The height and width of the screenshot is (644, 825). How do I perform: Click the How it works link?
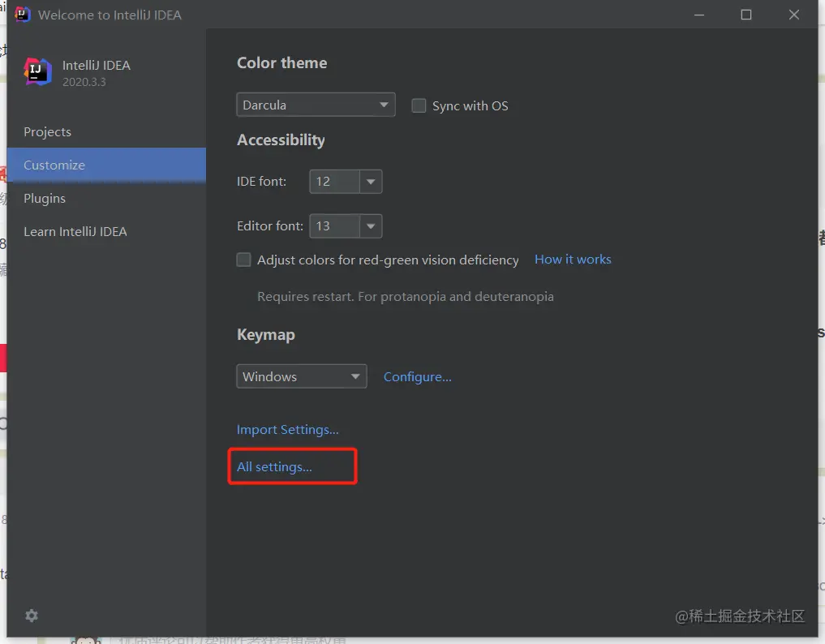click(573, 260)
